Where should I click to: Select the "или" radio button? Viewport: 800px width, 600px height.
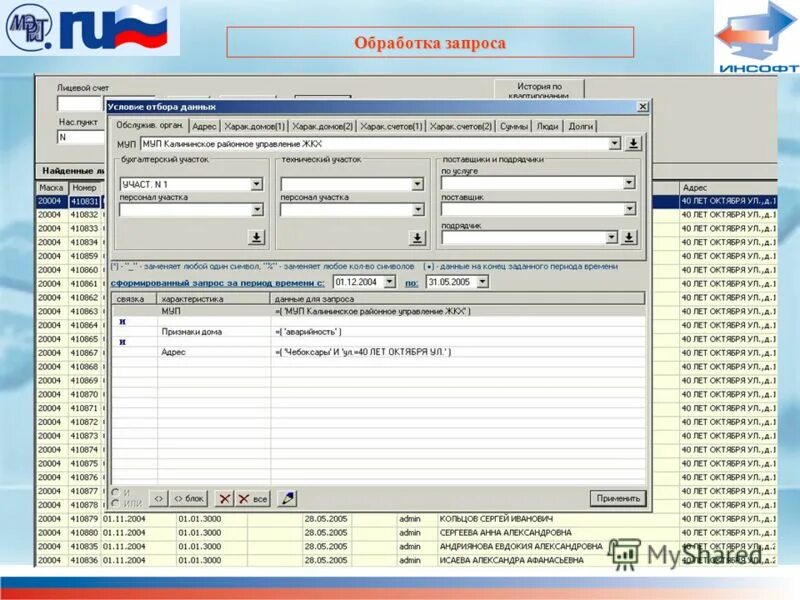click(115, 499)
